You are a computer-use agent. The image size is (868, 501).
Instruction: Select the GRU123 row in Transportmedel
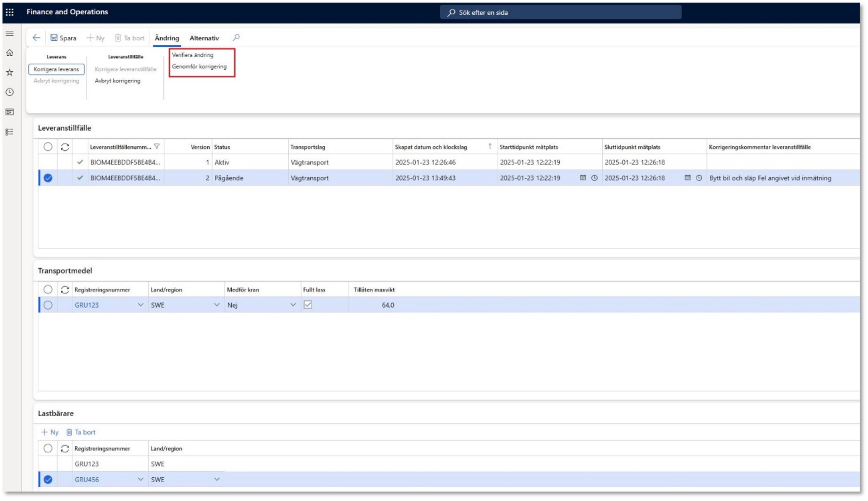pos(48,305)
